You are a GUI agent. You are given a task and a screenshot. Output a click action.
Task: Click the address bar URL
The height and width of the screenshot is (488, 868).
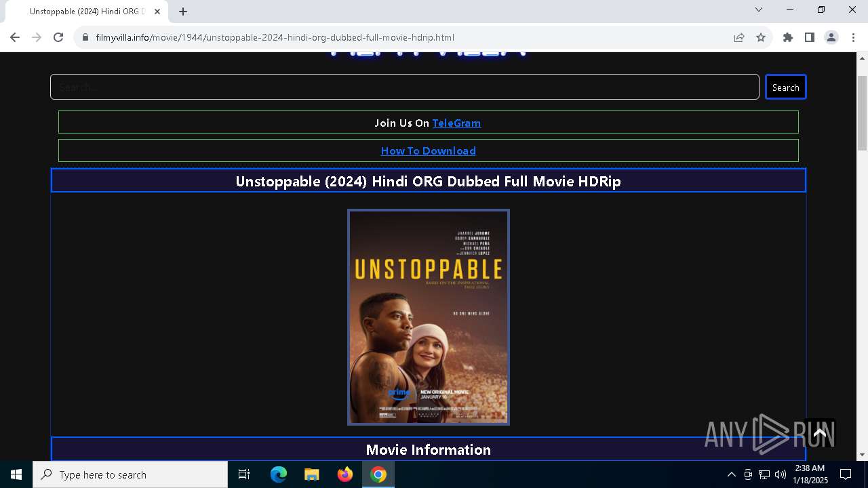tap(275, 37)
